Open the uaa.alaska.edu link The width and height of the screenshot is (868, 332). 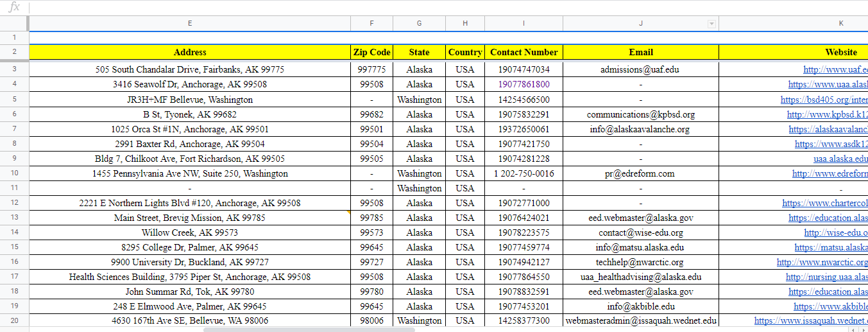(x=840, y=159)
